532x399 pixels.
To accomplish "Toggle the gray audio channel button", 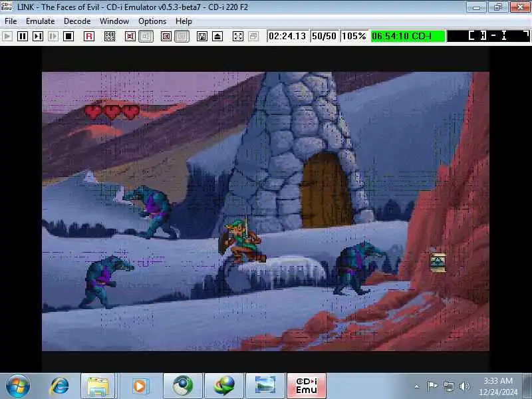I will pos(146,37).
